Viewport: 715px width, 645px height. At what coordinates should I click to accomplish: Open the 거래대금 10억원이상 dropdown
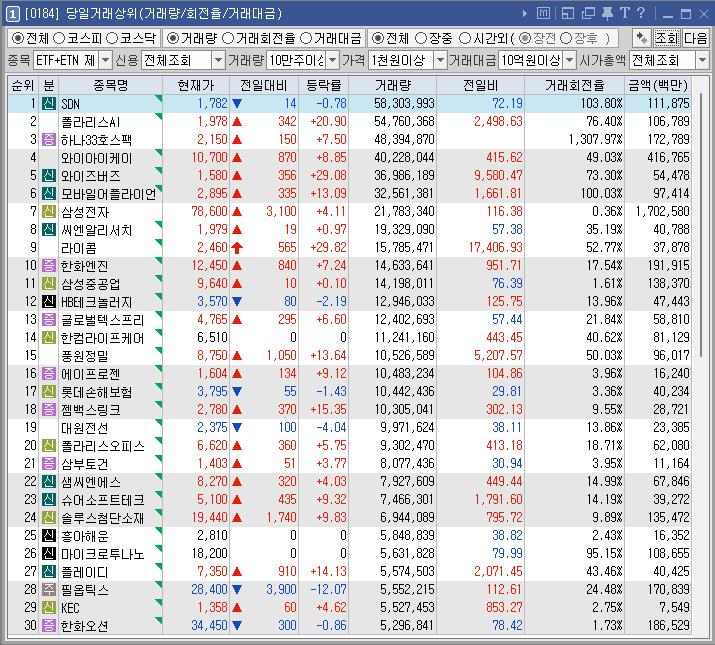(x=570, y=60)
